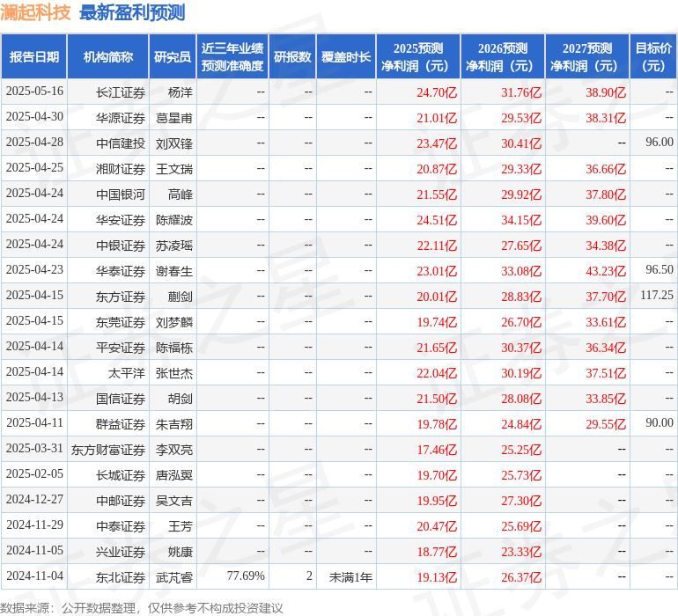Select the 报告日期 column header
Image resolution: width=678 pixels, height=616 pixels.
34,56
